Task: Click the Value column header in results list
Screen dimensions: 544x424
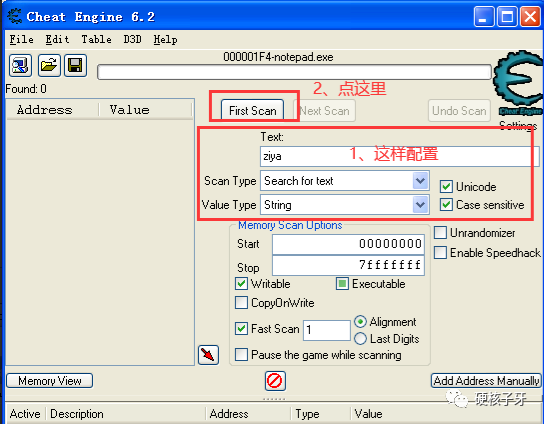Action: pos(146,110)
